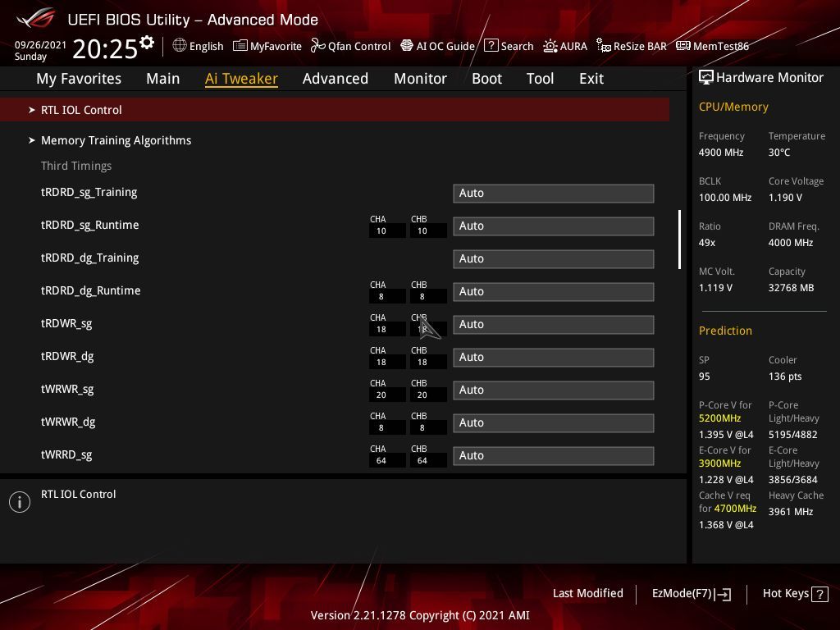This screenshot has height=630, width=840.
Task: Switch to My Favorites tab
Action: click(79, 79)
